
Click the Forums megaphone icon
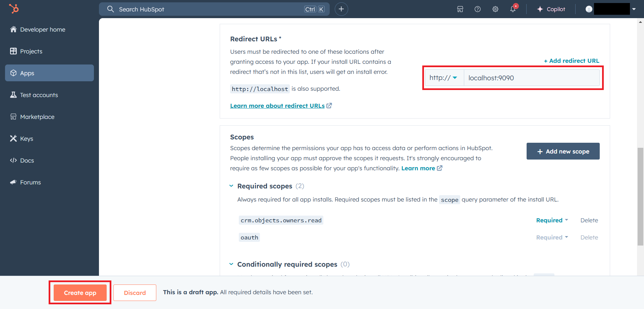13,182
